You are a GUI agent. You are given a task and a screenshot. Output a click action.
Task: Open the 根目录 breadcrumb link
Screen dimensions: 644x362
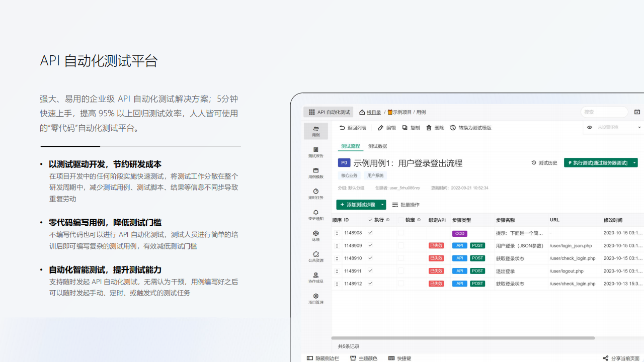point(373,113)
